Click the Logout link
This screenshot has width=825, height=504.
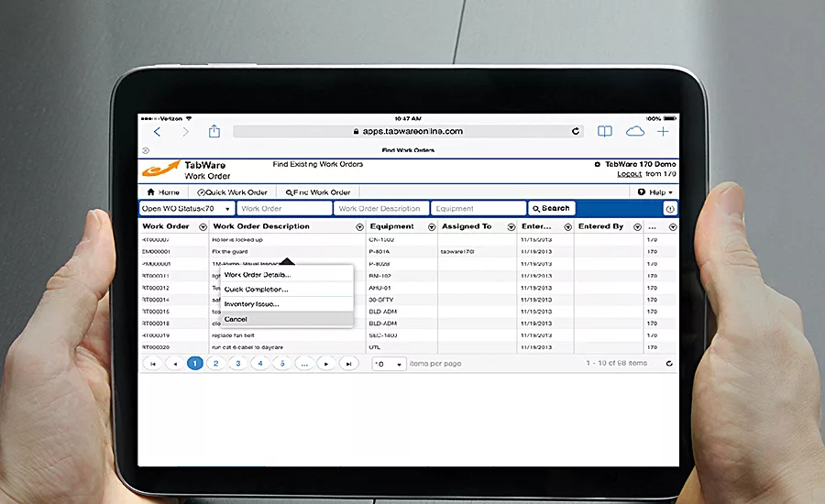pos(629,173)
